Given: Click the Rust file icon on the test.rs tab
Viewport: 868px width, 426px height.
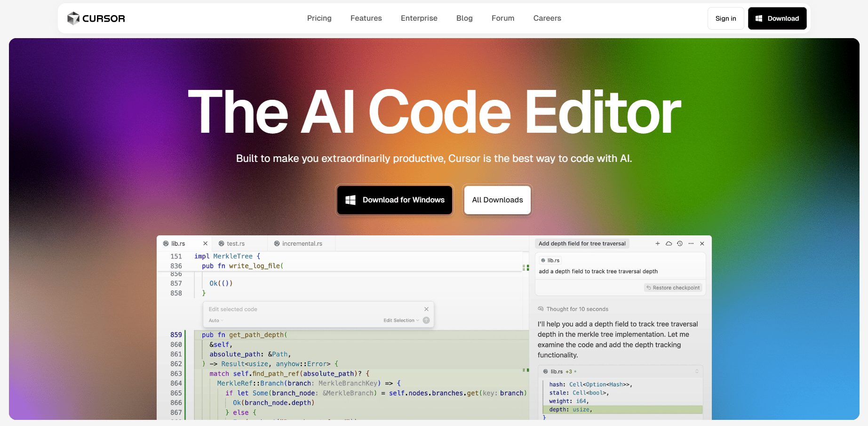Looking at the screenshot, I should point(221,243).
